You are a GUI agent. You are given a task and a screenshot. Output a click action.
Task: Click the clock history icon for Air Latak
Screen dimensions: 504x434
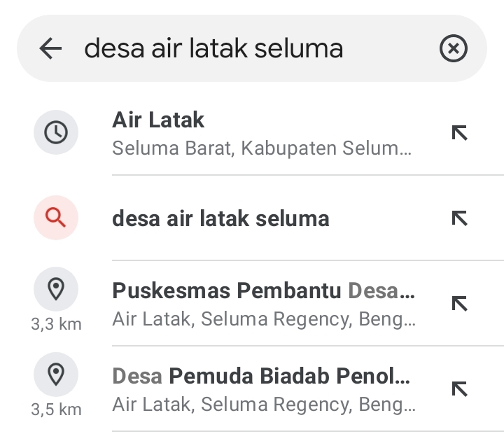56,132
